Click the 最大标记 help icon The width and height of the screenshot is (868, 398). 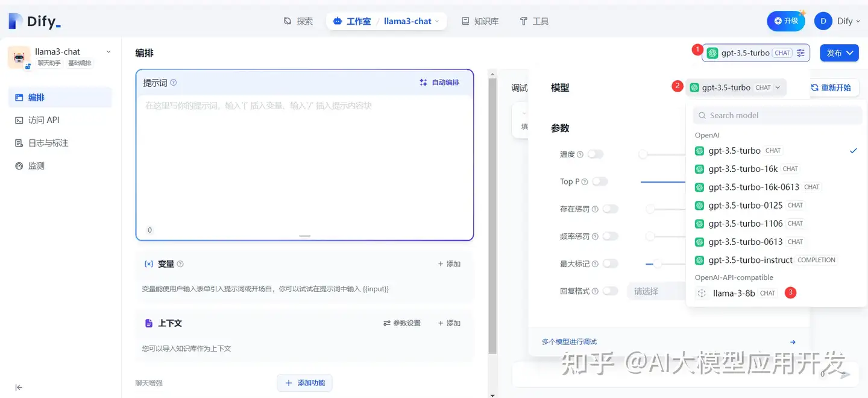595,264
